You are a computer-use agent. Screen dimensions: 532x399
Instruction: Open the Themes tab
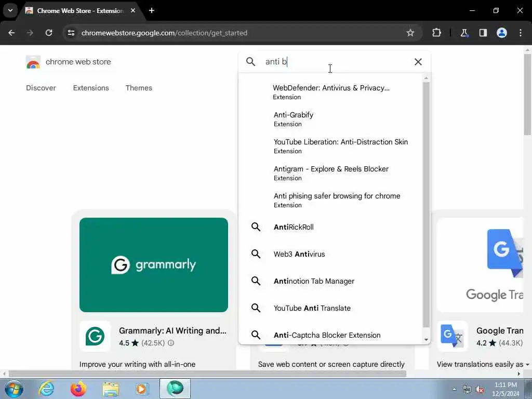tap(139, 88)
